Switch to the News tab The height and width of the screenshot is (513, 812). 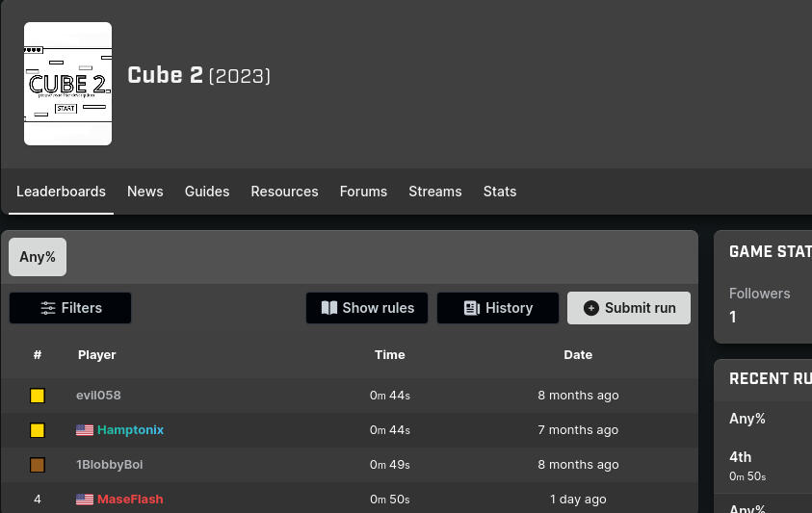coord(145,192)
